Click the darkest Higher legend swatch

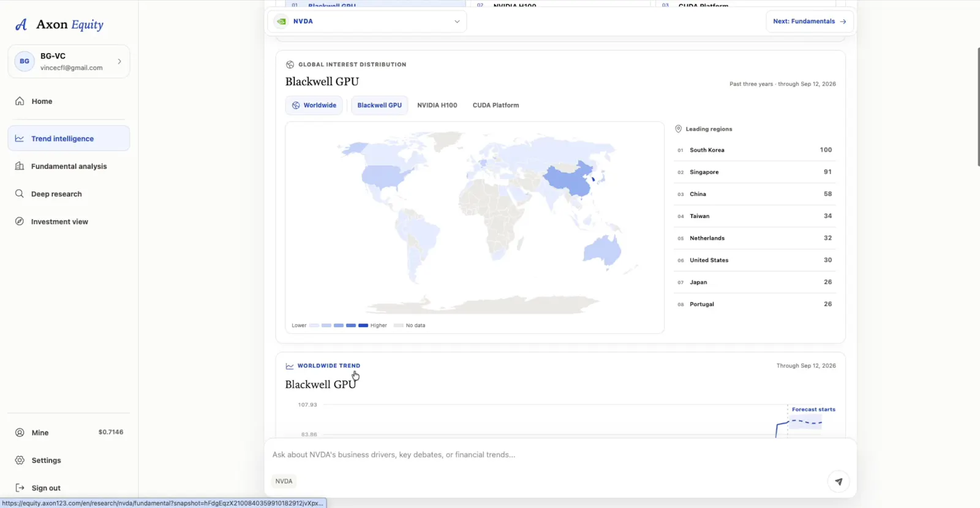coord(363,325)
